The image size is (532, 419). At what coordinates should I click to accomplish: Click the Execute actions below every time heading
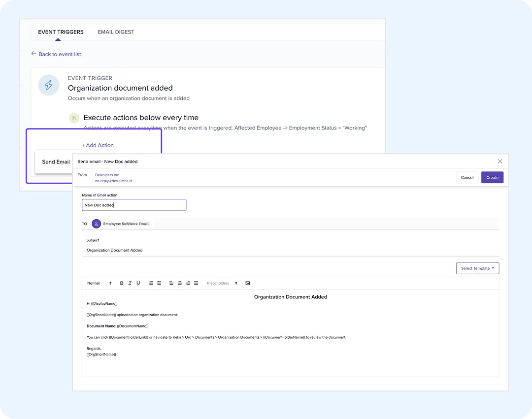pos(141,118)
